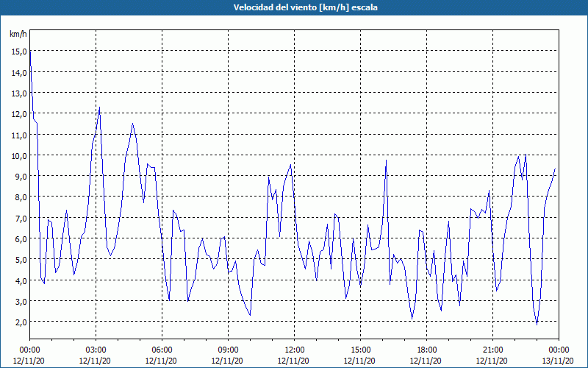Viewport: 588px width, 368px height.
Task: Click the 14,0 y-axis value
Action: click(x=19, y=72)
